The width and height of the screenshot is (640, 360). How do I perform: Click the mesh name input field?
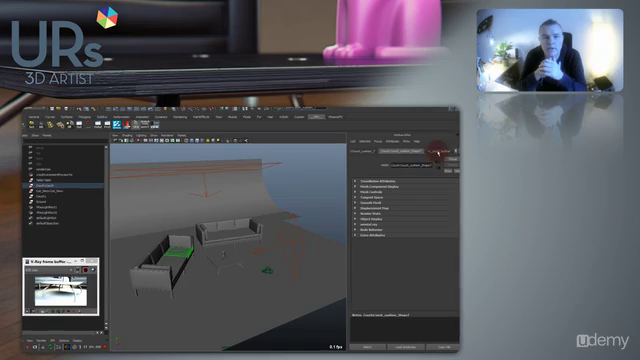(411, 165)
